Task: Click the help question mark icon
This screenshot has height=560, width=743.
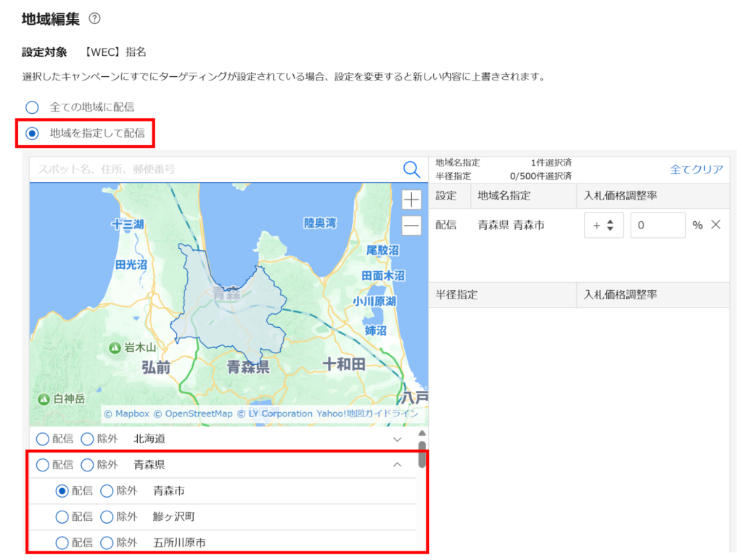Action: pos(94,18)
